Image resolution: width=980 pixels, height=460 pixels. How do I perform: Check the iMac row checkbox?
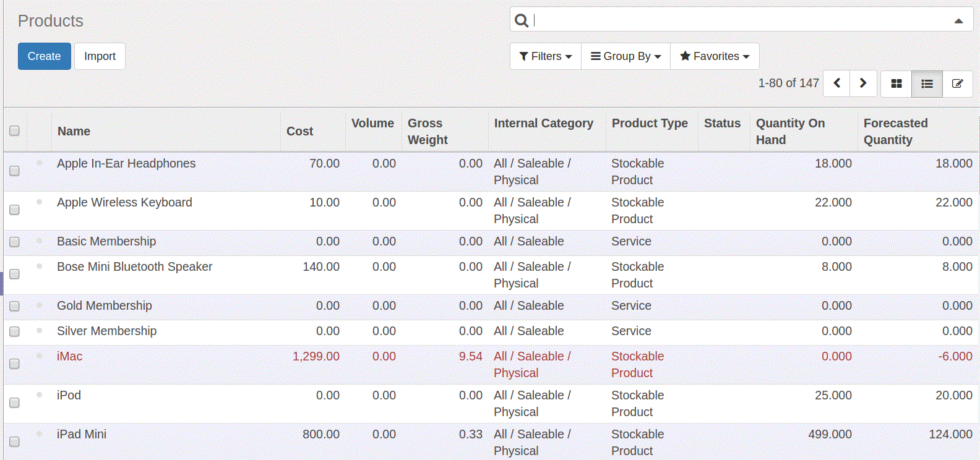tap(14, 364)
